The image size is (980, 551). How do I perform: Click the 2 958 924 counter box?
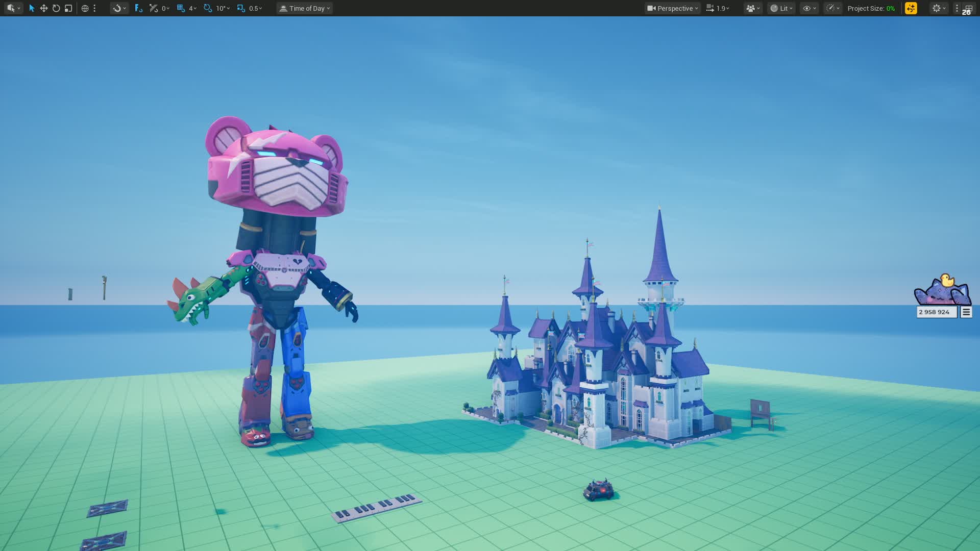click(x=937, y=312)
